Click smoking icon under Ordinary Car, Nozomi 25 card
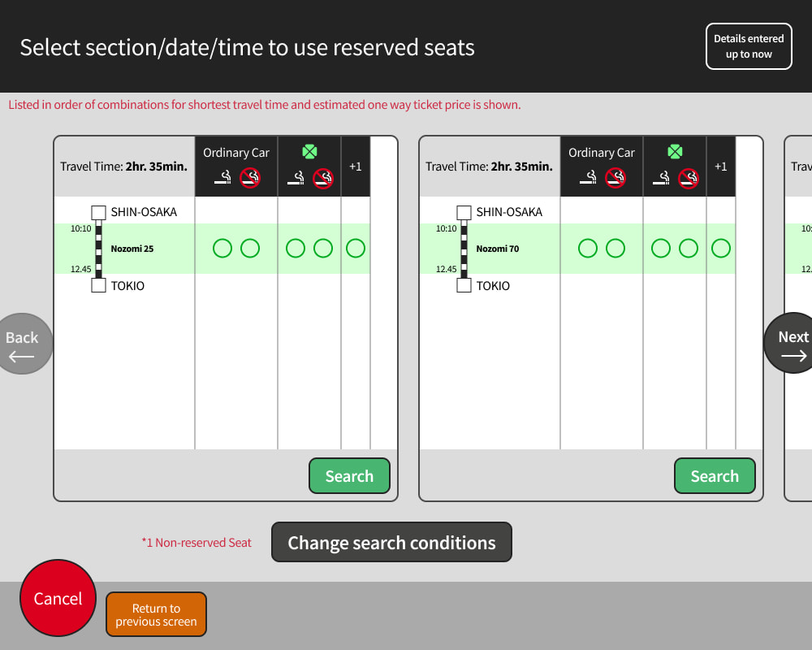Screen dimensions: 812x650 (x=222, y=178)
